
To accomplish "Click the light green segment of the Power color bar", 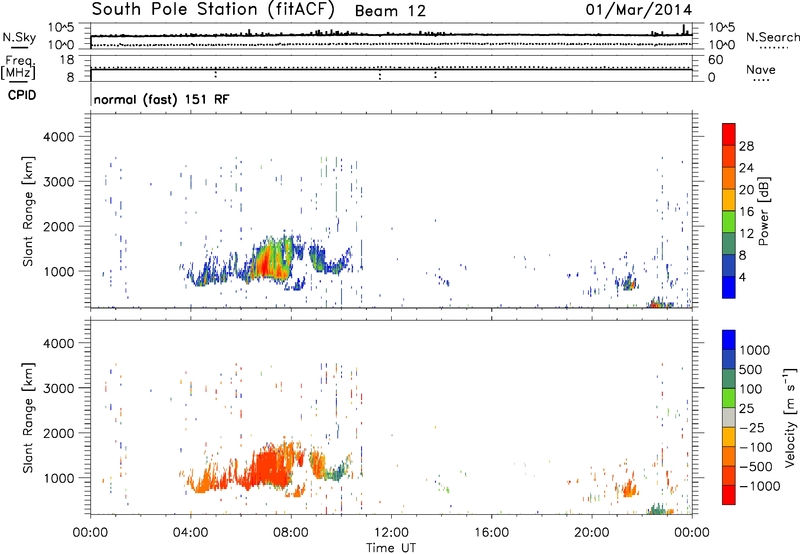I will (x=729, y=220).
